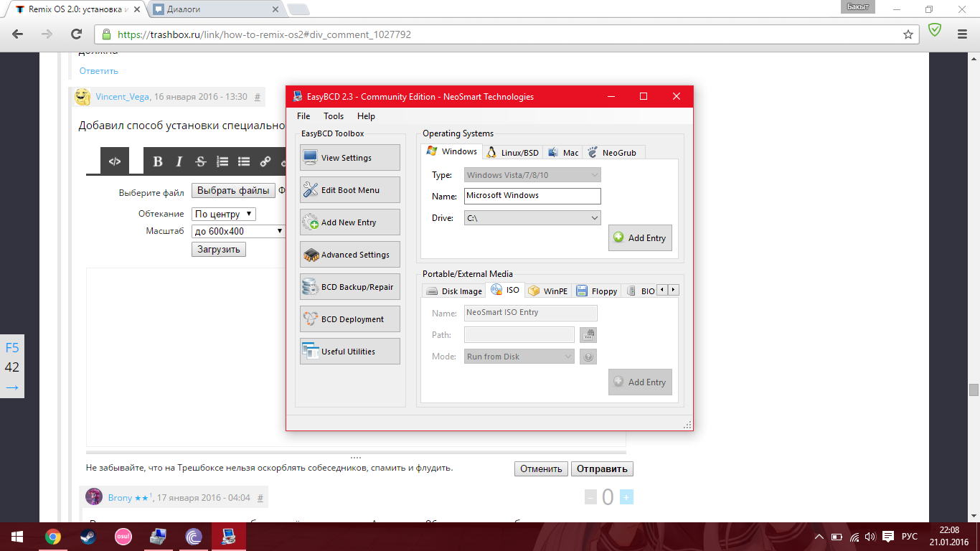Switch to the Диалоги browser tab

[x=215, y=9]
